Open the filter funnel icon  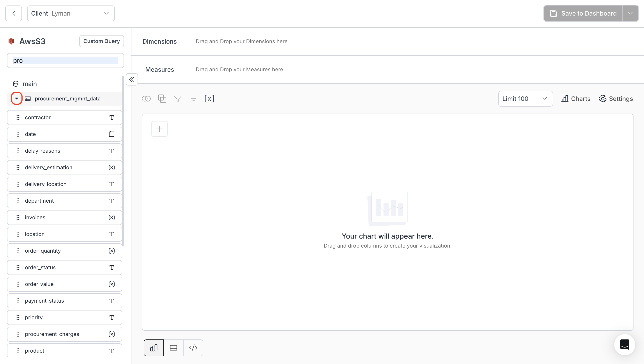[x=178, y=99]
